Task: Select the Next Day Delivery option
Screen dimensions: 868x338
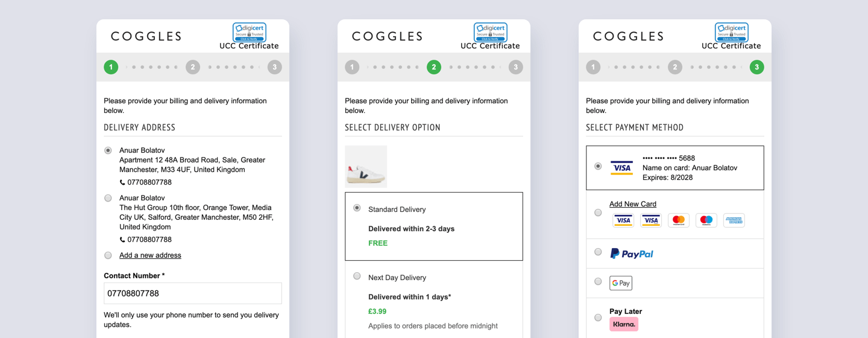Action: (x=357, y=276)
